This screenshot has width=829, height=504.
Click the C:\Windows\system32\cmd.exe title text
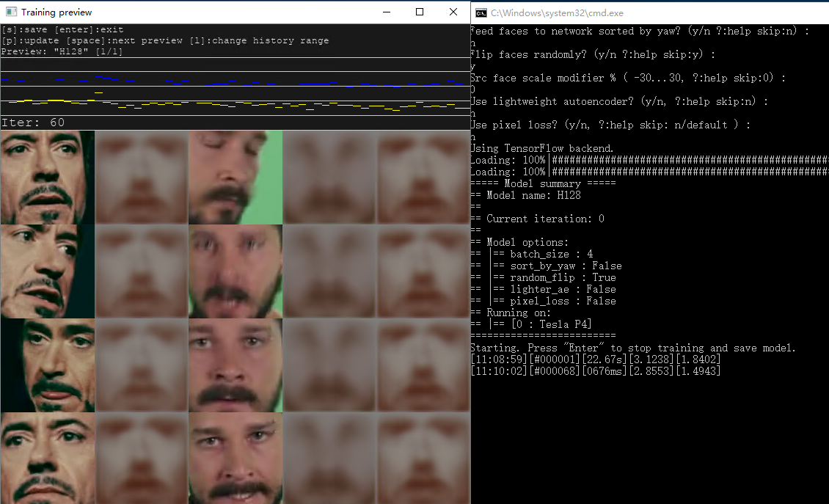[557, 13]
